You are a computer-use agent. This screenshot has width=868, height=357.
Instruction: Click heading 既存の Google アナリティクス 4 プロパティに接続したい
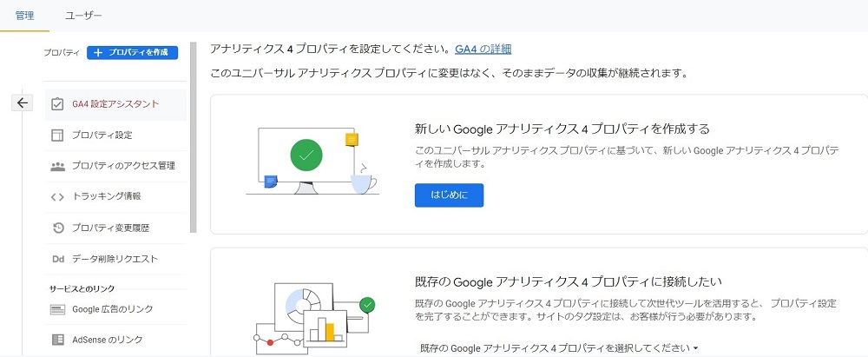pyautogui.click(x=569, y=281)
